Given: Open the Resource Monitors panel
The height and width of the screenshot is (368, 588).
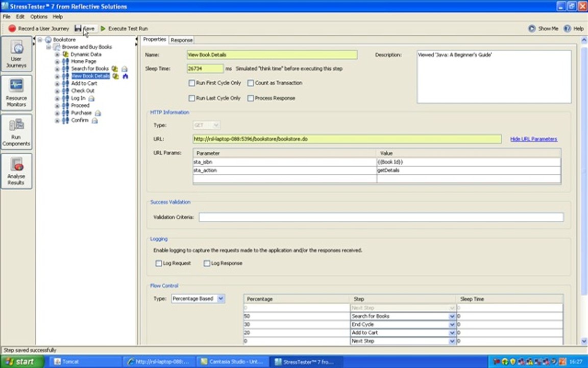Looking at the screenshot, I should pyautogui.click(x=16, y=93).
